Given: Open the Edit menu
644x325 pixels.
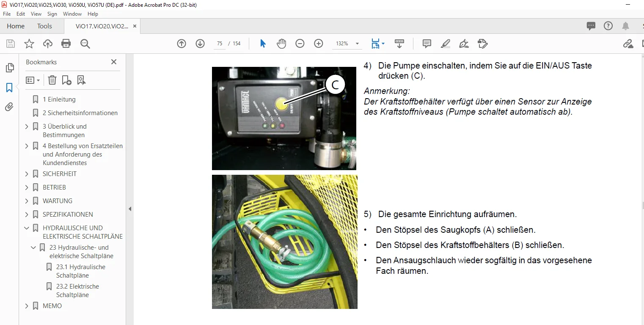Looking at the screenshot, I should tap(21, 14).
